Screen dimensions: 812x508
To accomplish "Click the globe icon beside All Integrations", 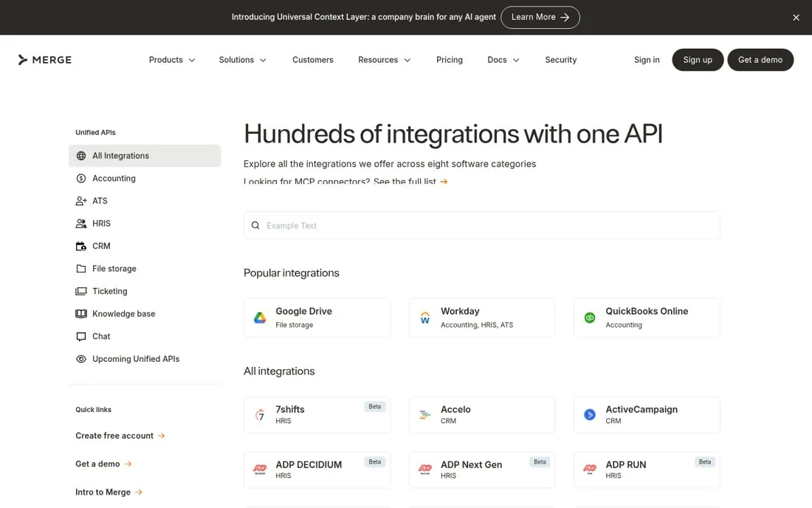I will pyautogui.click(x=81, y=156).
